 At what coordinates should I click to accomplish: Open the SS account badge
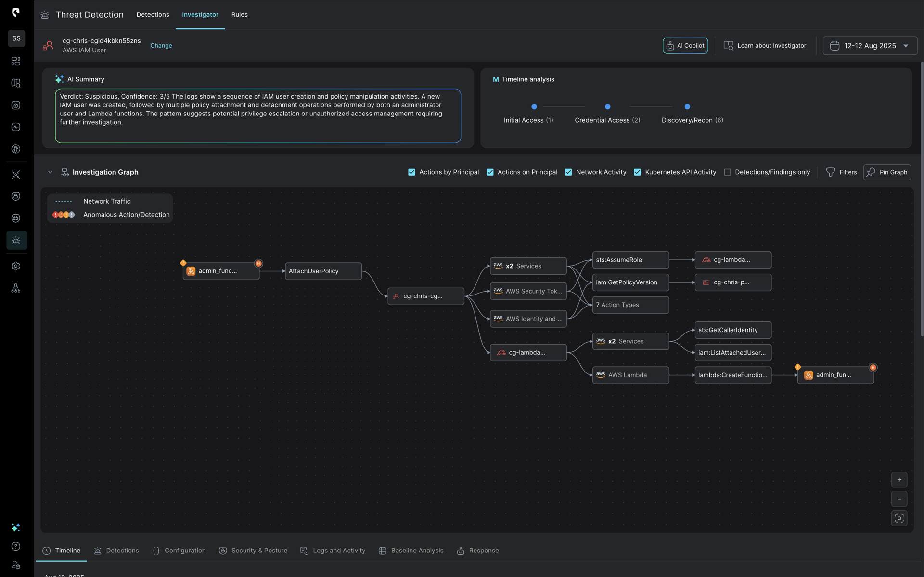(16, 38)
